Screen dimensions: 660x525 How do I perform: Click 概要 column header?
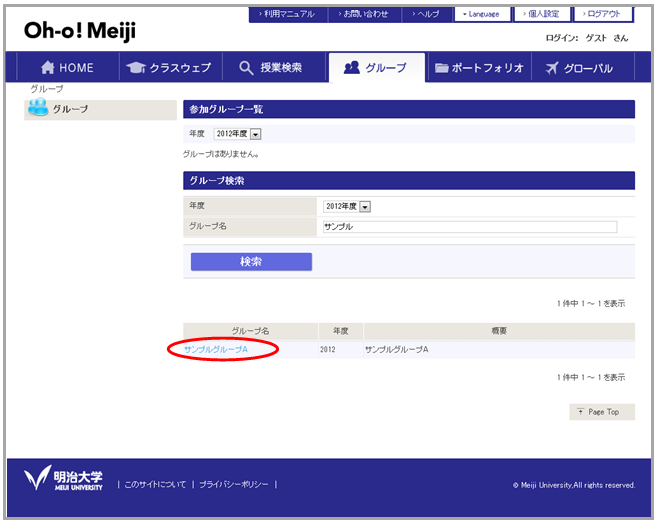(x=499, y=331)
